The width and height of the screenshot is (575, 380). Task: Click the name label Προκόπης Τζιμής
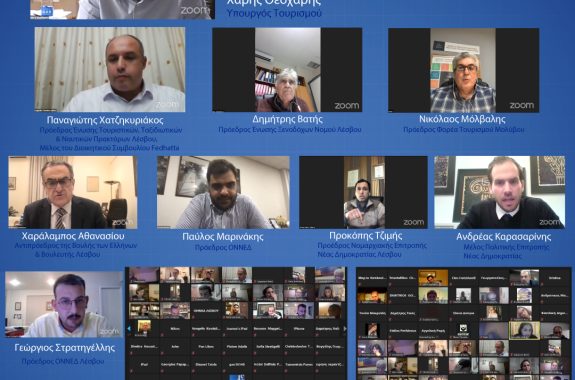tap(366, 235)
